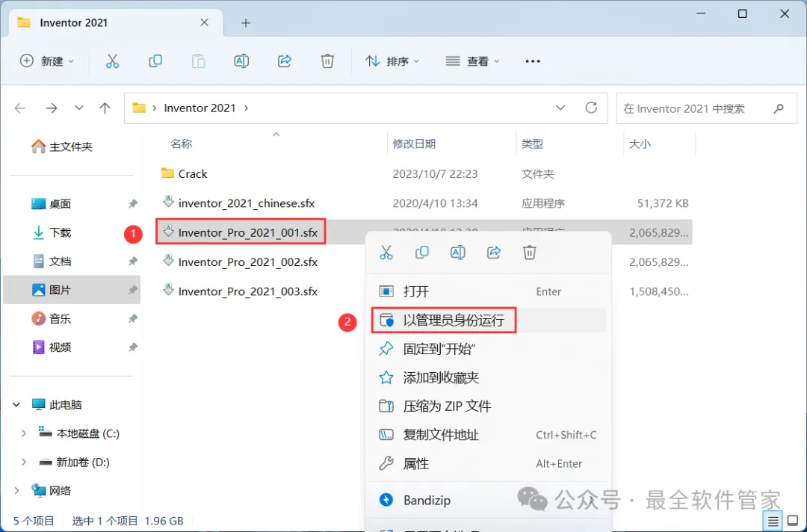Open the 查看 view dropdown
The image size is (807, 532).
472,61
